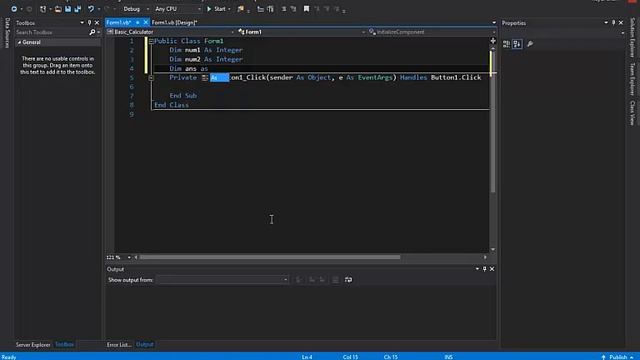The width and height of the screenshot is (640, 360).
Task: Click the Clear All icon in Output
Action: [335, 280]
